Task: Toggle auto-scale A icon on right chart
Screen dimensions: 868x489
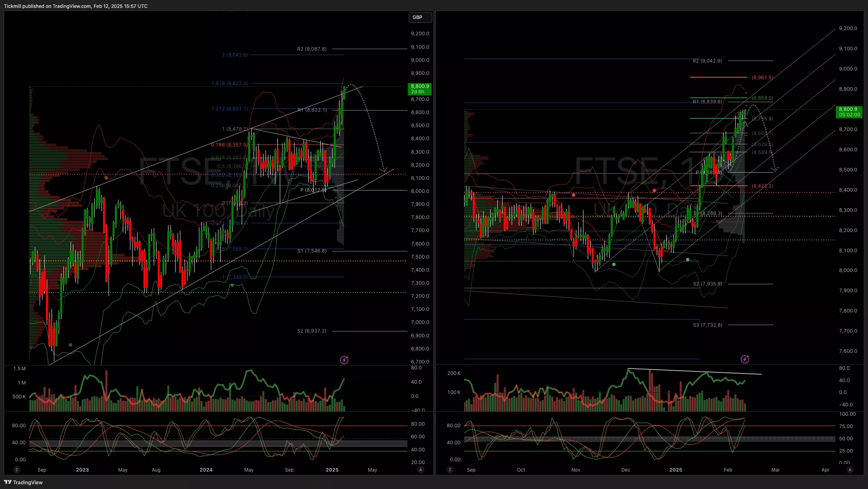Action: [849, 470]
